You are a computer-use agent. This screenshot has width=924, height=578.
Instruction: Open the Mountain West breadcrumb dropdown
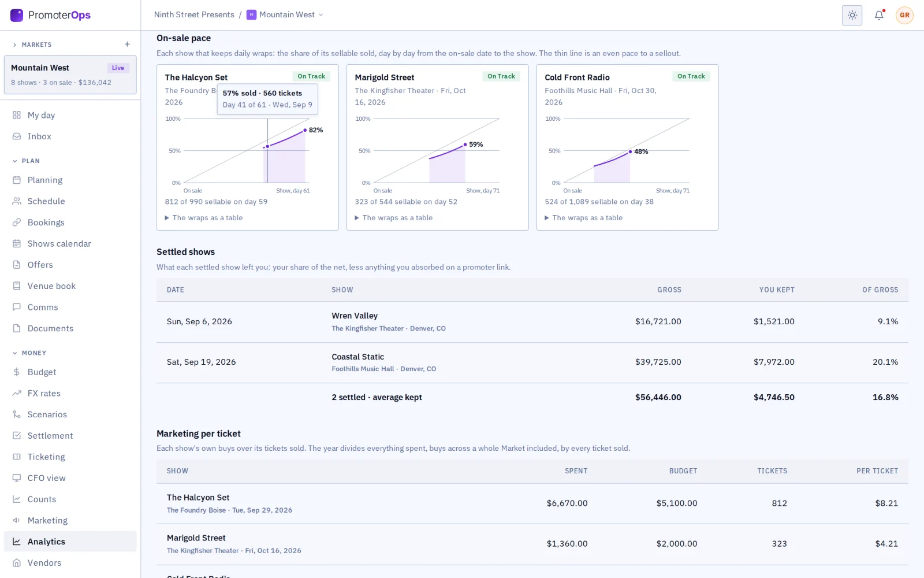click(x=285, y=15)
